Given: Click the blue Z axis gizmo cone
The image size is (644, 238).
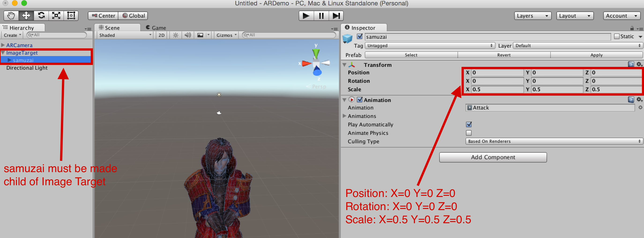Looking at the screenshot, I should [x=317, y=71].
